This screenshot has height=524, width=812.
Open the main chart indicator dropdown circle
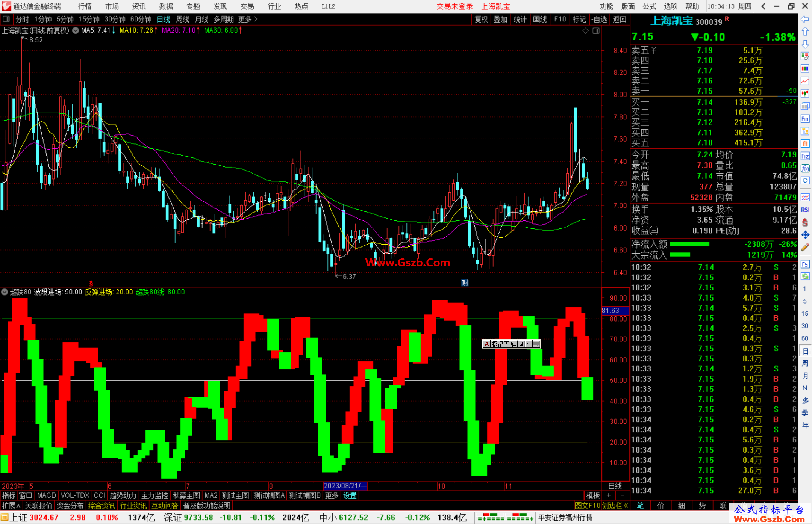(76, 30)
